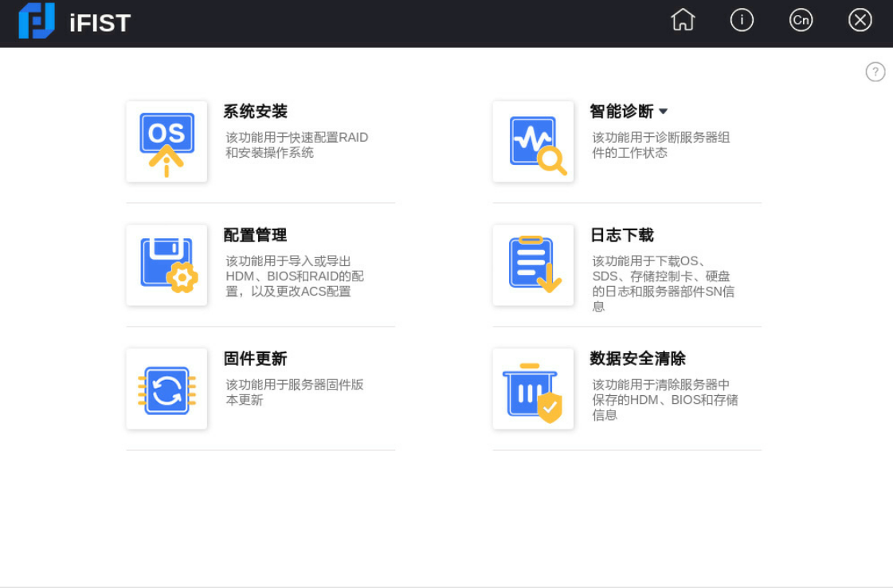This screenshot has height=588, width=893.
Task: Click description about downloading OS, SDS logs
Action: pos(663,284)
